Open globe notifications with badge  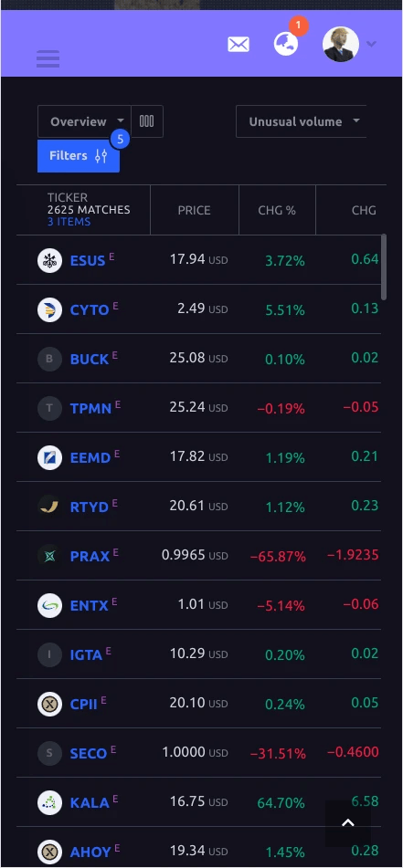pyautogui.click(x=286, y=44)
